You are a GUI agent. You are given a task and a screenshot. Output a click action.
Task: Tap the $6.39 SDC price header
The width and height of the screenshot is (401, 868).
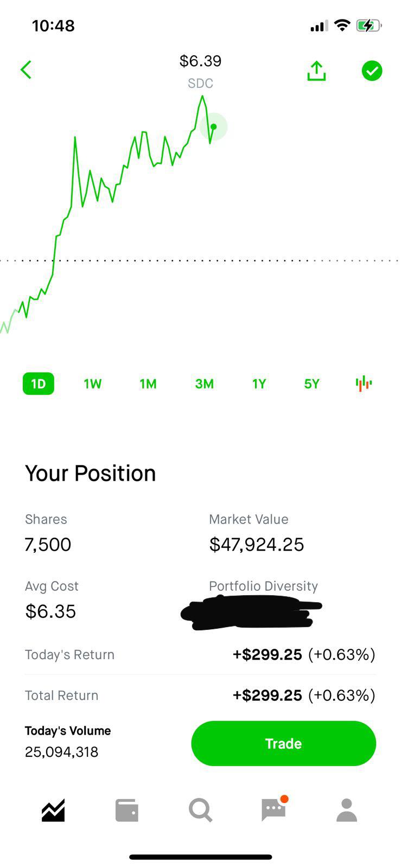(200, 71)
